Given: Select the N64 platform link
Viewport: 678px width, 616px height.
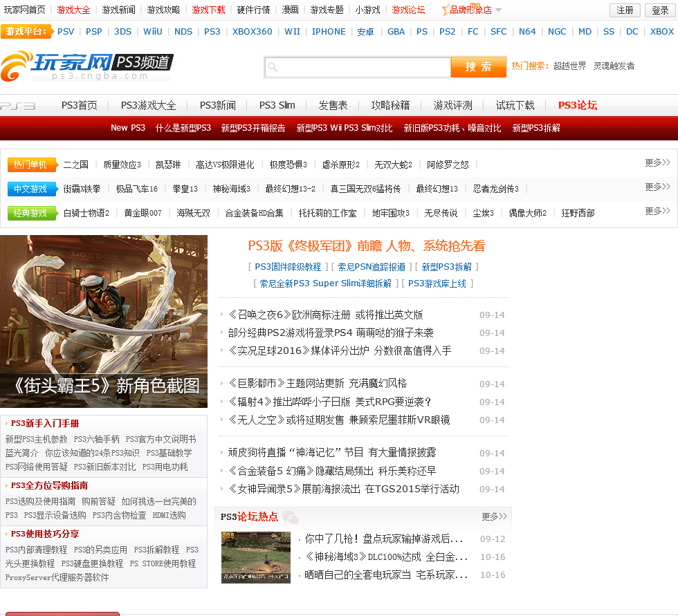Looking at the screenshot, I should [x=527, y=32].
